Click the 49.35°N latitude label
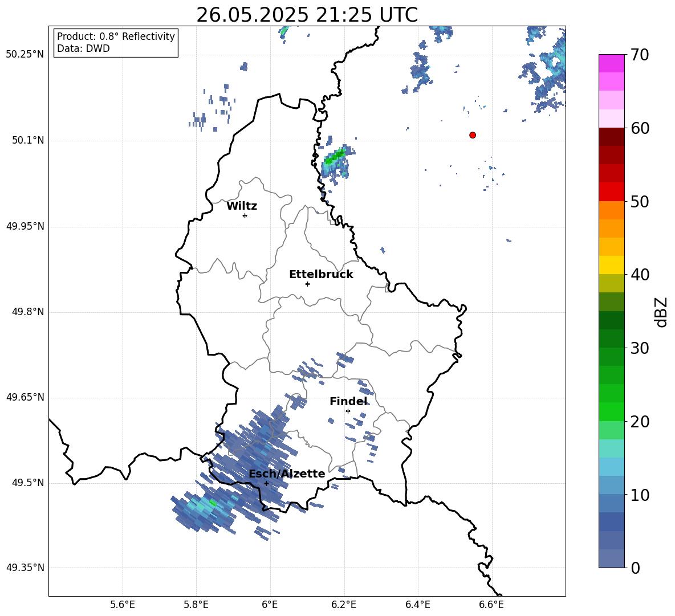The width and height of the screenshot is (675, 616). [25, 568]
